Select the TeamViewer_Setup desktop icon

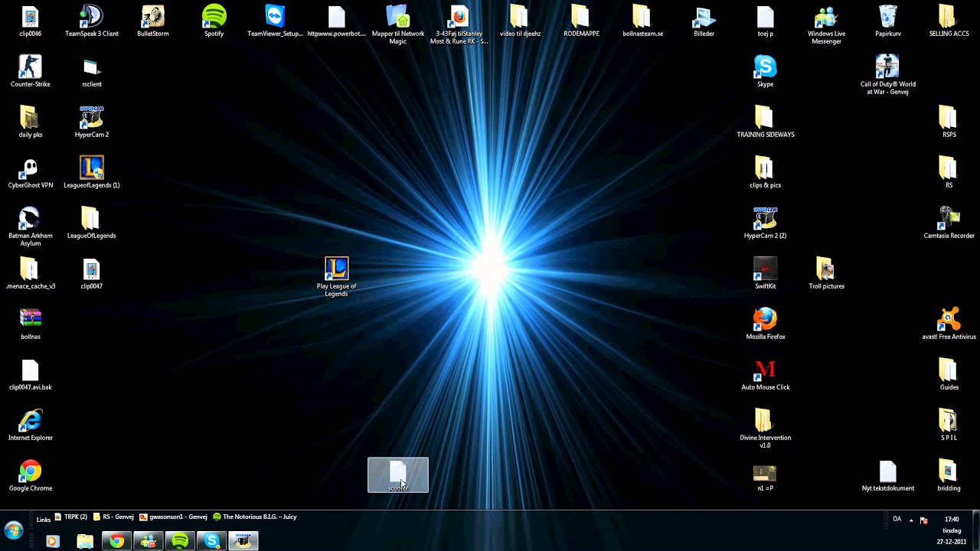[x=276, y=21]
